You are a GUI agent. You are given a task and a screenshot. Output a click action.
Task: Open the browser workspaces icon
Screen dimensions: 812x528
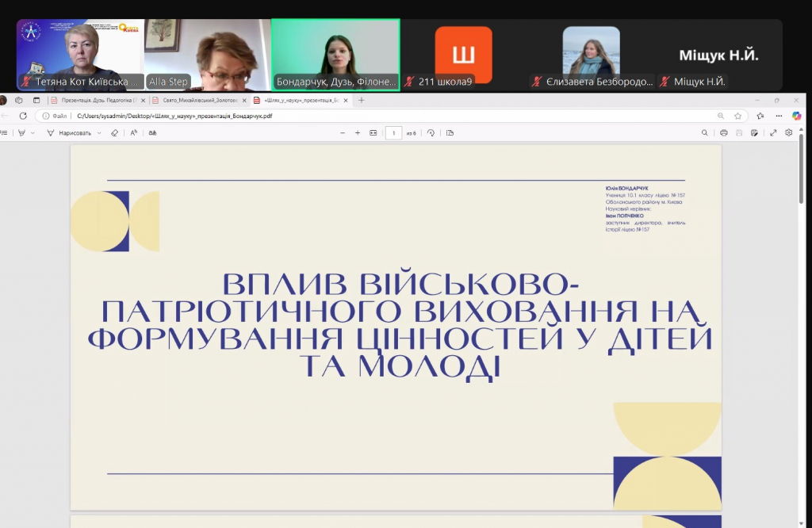click(x=19, y=101)
